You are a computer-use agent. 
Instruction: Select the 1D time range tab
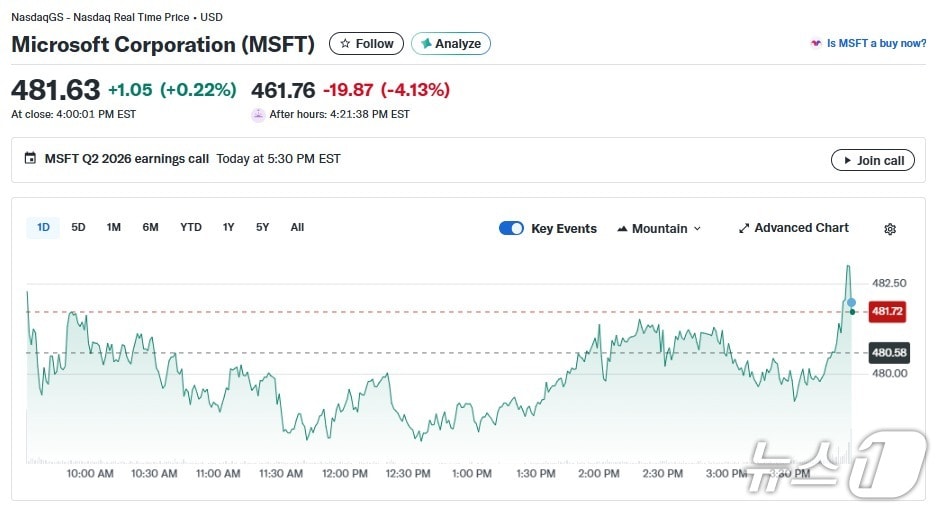point(43,227)
